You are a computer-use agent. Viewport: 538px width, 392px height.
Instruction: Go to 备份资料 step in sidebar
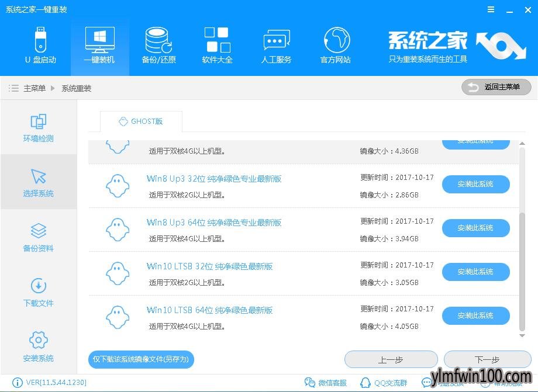[x=38, y=237]
